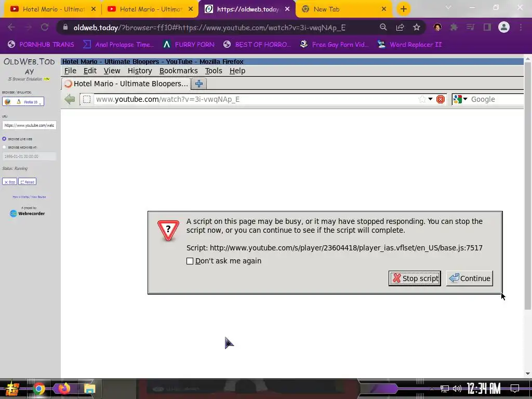532x399 pixels.
Task: Open the How it Works link
Action: [x=20, y=197]
